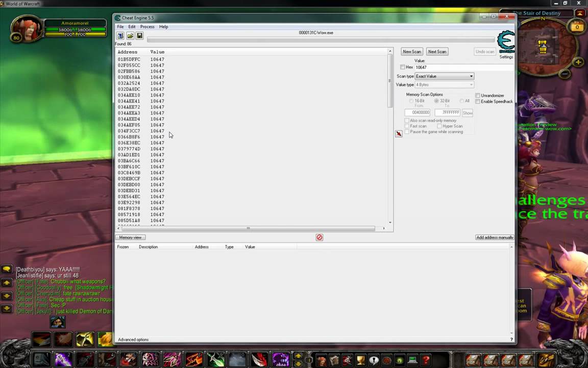Toggle the Hex checkbox

tap(402, 67)
